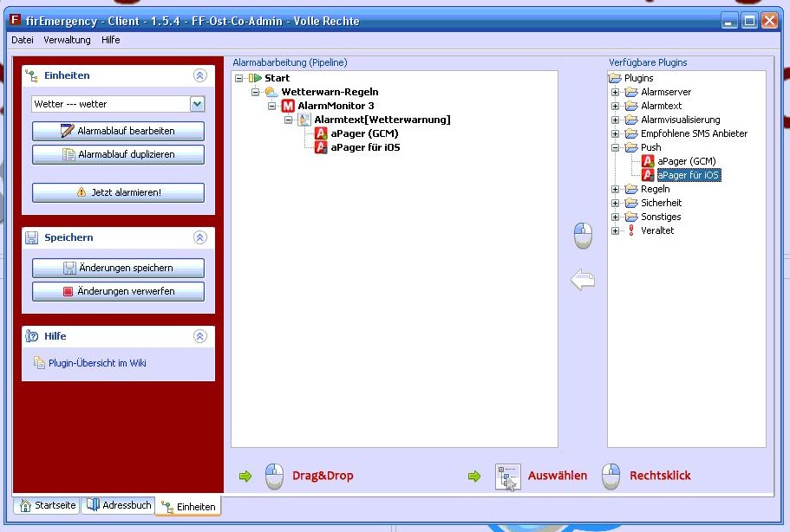Click the Veraltet red exclamation icon
Image resolution: width=790 pixels, height=532 pixels.
point(630,230)
